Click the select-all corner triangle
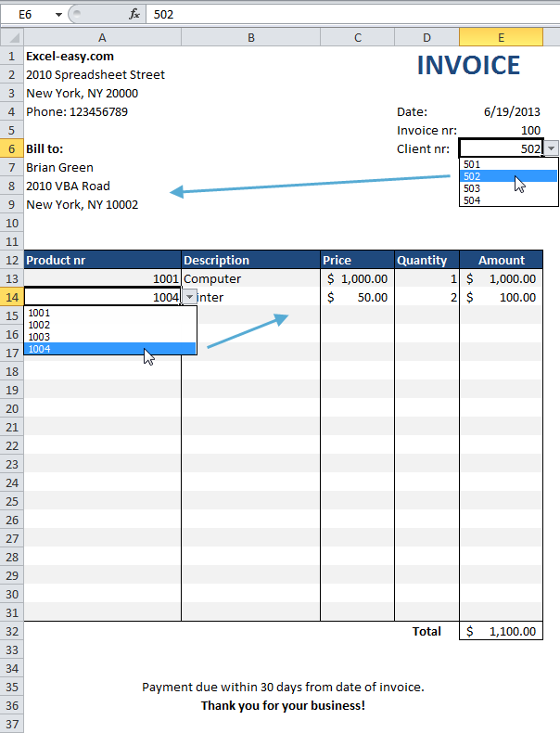Screen dimensions: 560x733 [13, 37]
